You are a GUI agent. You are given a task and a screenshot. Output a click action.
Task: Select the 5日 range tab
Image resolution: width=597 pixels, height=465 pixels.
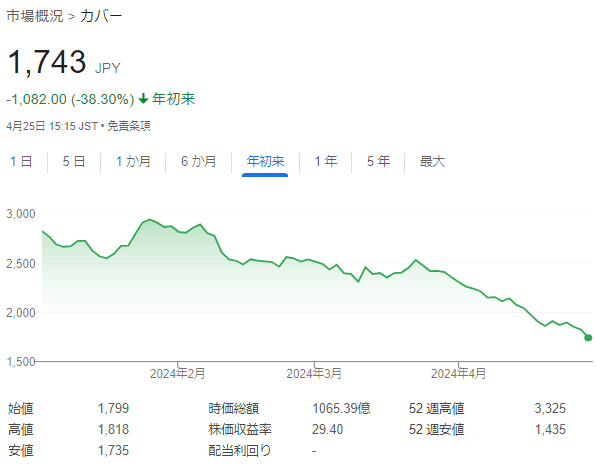click(74, 161)
